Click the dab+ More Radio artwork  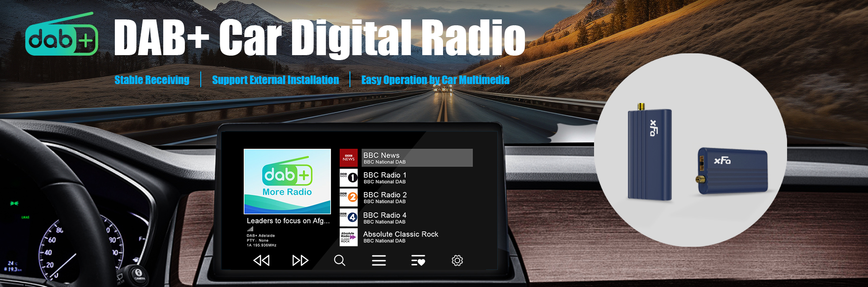pyautogui.click(x=287, y=181)
